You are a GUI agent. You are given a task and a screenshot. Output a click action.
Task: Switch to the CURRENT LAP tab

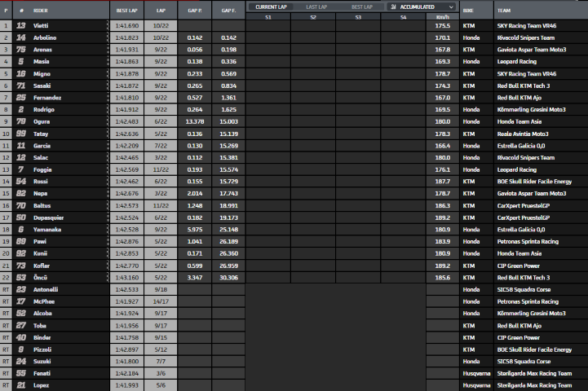271,7
